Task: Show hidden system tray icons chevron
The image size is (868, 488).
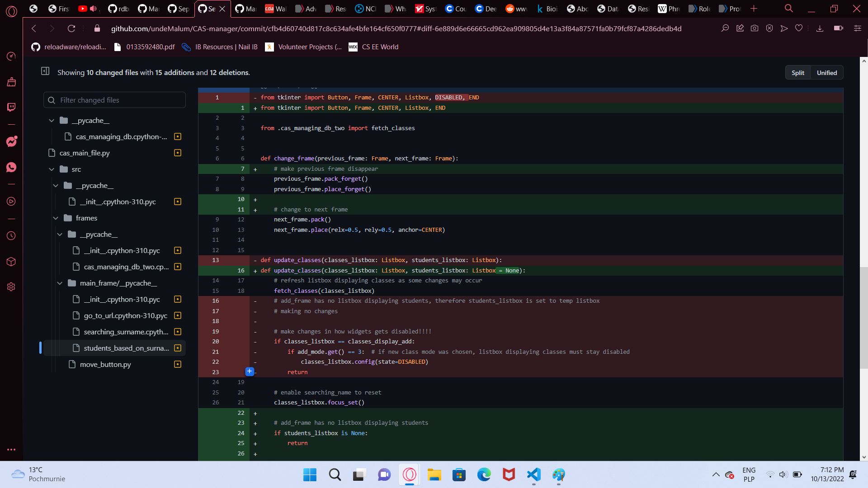Action: click(716, 474)
